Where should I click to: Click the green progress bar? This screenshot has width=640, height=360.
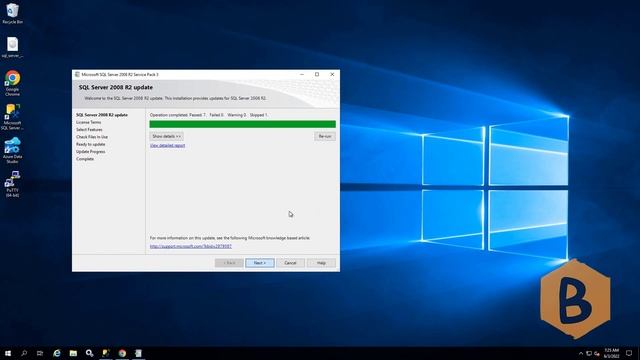coord(242,124)
